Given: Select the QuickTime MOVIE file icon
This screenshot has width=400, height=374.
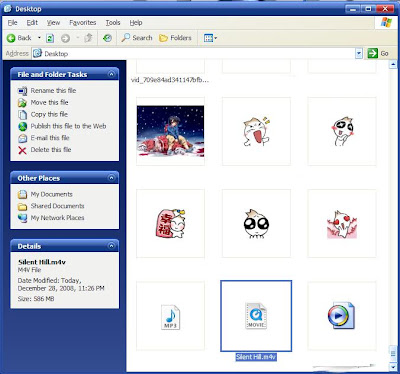Looking at the screenshot, I should pyautogui.click(x=256, y=316).
